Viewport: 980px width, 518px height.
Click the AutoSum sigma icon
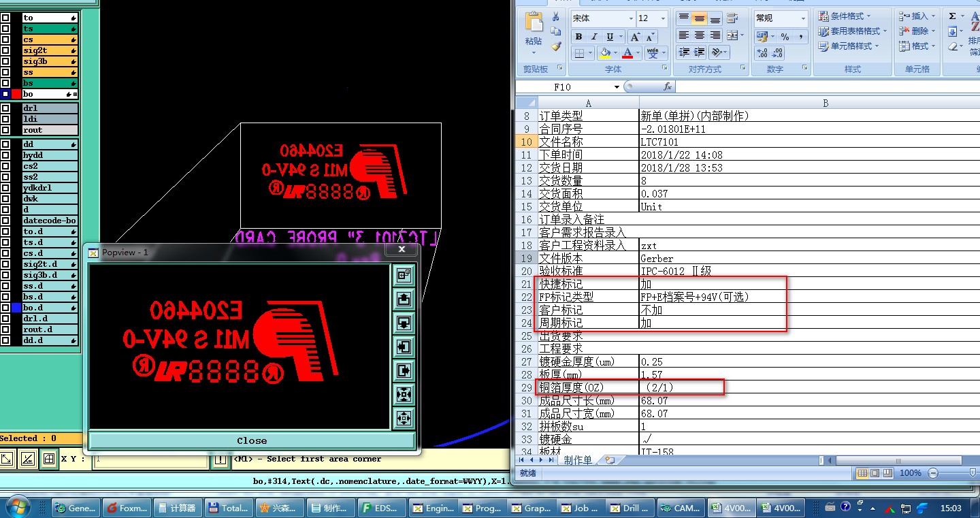pos(952,16)
